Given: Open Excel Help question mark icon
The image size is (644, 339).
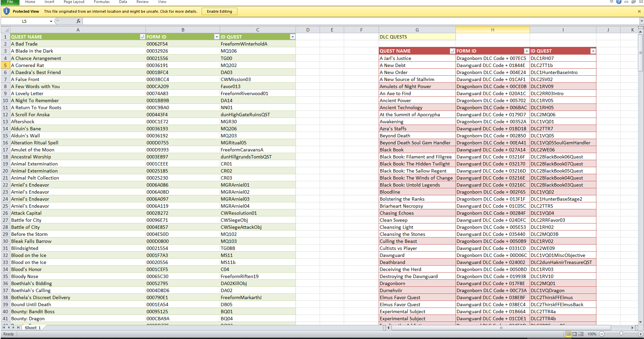Looking at the screenshot, I should coord(619,2).
